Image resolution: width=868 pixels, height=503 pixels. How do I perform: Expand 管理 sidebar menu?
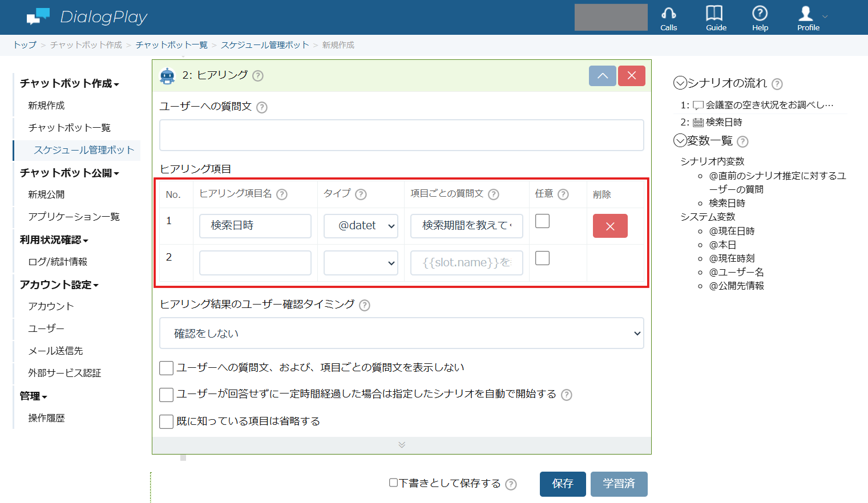(34, 396)
